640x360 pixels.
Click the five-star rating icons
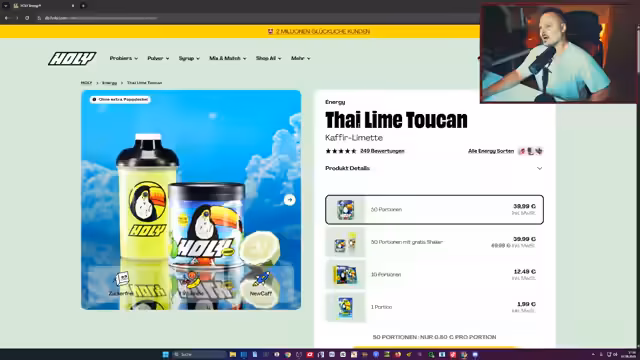click(x=341, y=151)
